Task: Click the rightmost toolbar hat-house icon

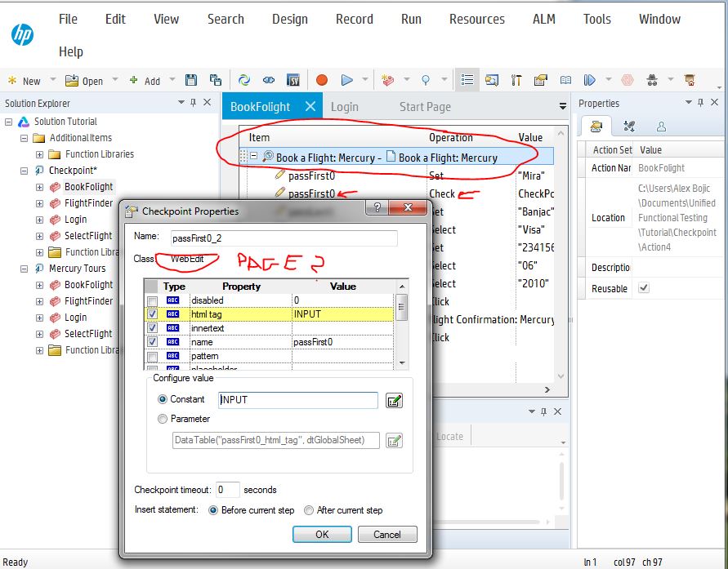Action: coord(690,80)
